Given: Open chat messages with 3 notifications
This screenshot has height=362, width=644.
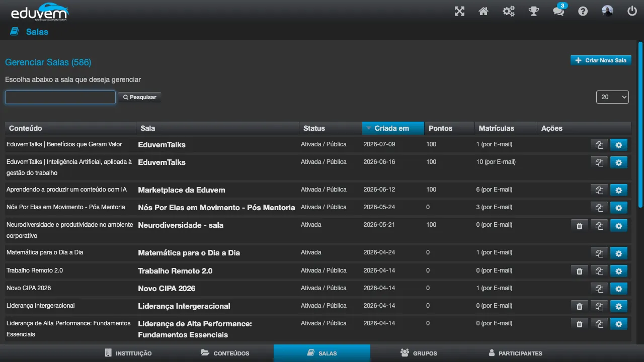Looking at the screenshot, I should (558, 11).
